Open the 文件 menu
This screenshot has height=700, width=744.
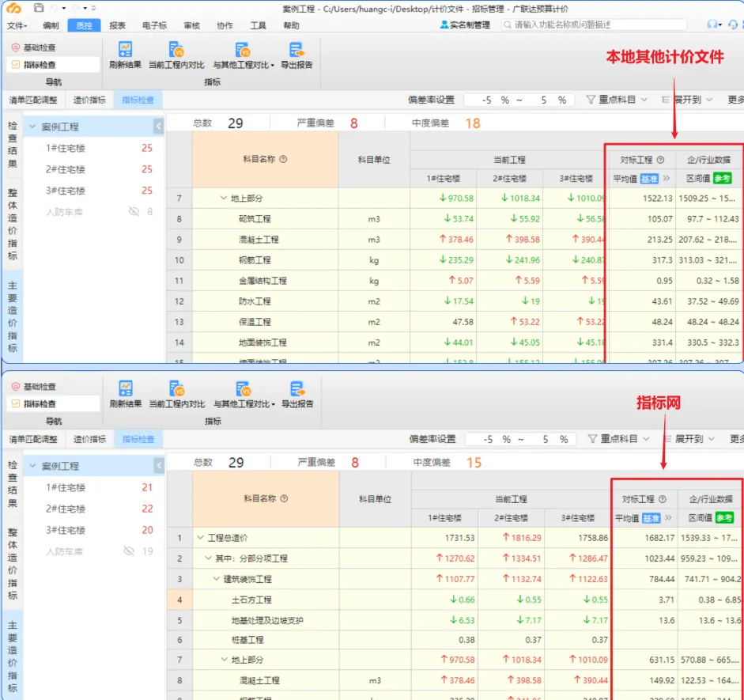pos(17,25)
